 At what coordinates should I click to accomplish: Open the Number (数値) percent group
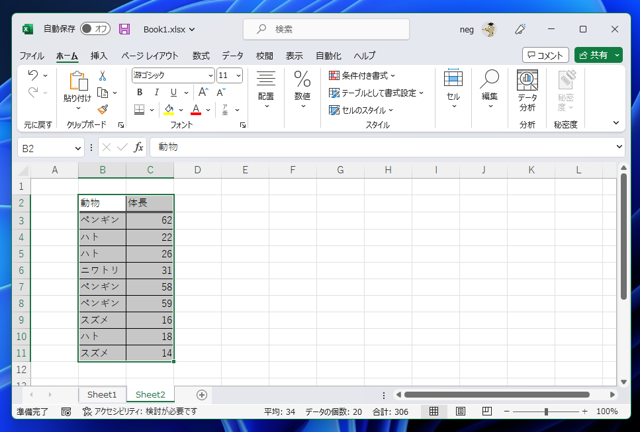pos(302,89)
